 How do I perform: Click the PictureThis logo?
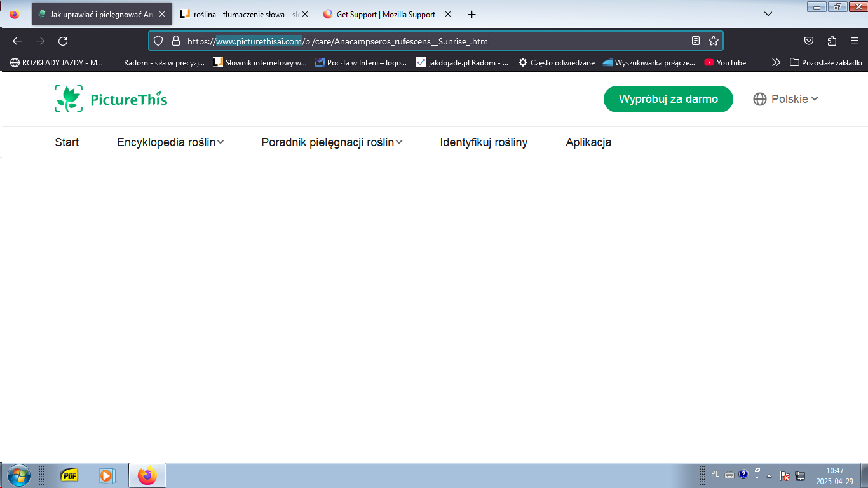[111, 99]
